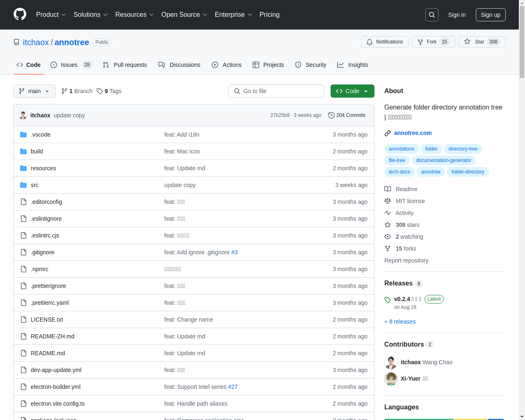
Task: Switch to the Insights tab
Action: (x=352, y=65)
